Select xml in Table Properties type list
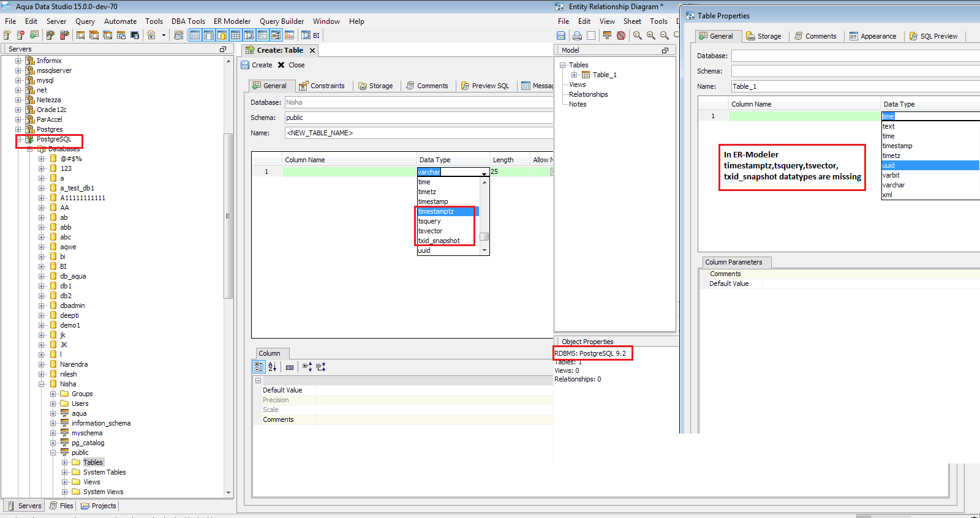Viewport: 980px width, 518px height. click(930, 195)
